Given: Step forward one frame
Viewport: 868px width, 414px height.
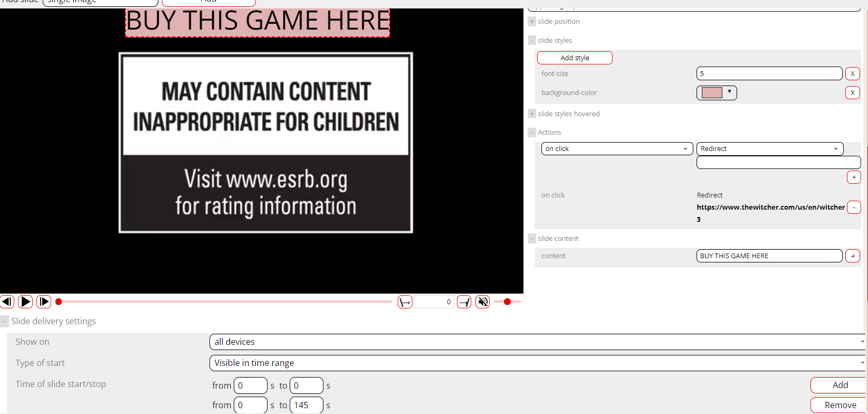Looking at the screenshot, I should (x=44, y=302).
